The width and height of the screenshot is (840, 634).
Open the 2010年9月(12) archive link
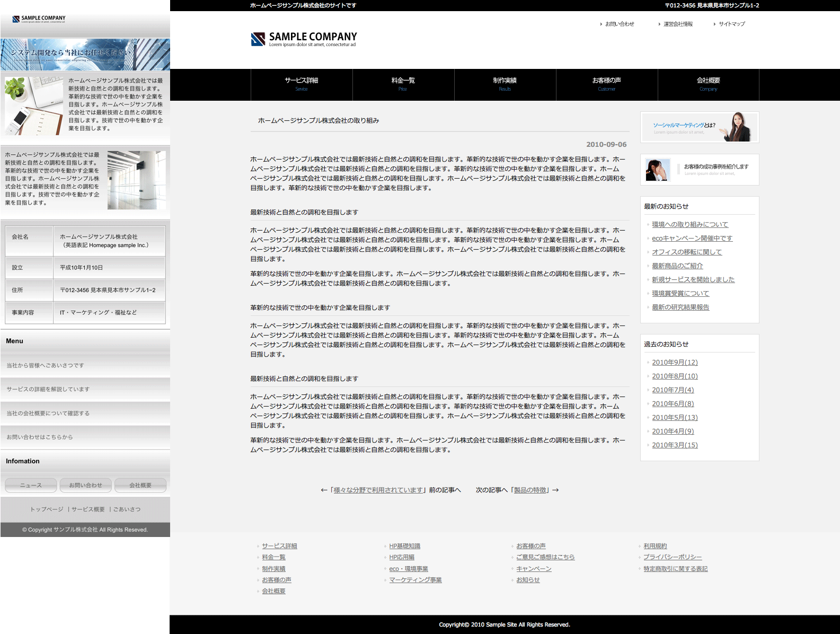[x=675, y=363]
